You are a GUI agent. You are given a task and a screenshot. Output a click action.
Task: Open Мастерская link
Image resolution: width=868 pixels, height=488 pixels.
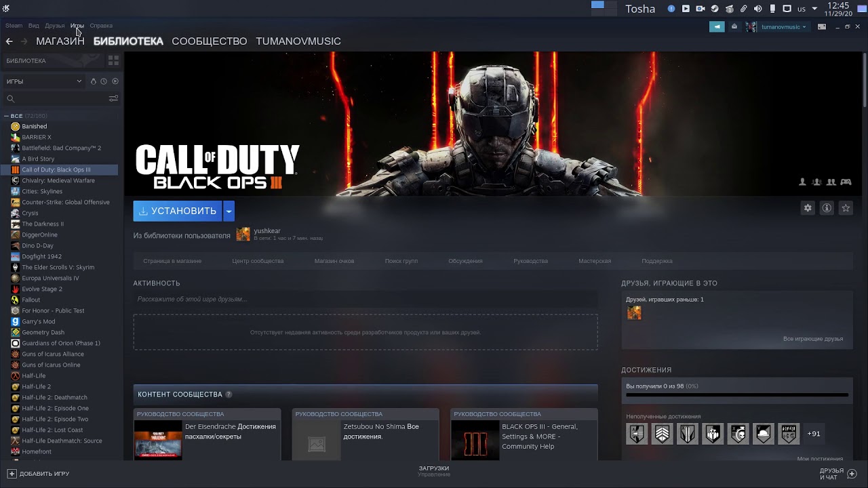click(x=595, y=261)
